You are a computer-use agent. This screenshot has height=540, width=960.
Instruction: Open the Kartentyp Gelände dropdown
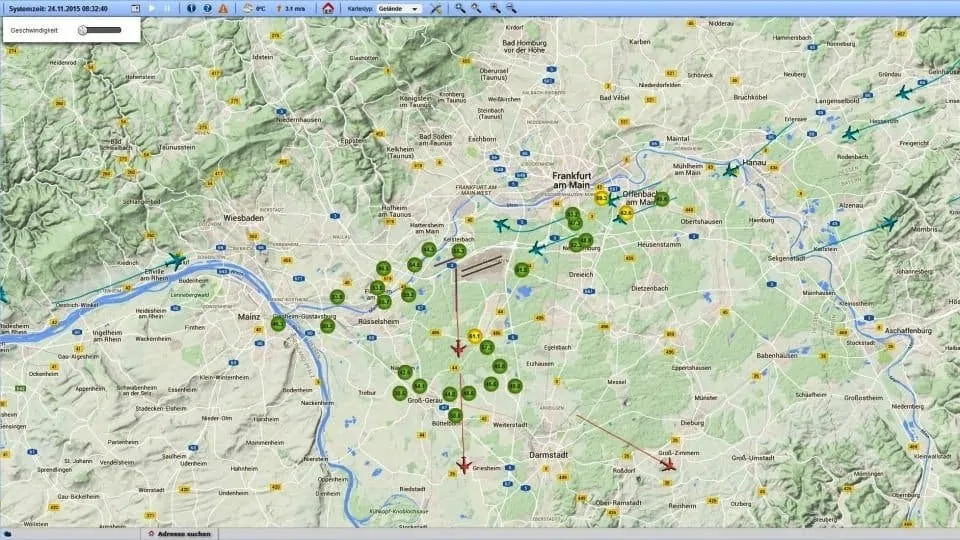point(399,9)
